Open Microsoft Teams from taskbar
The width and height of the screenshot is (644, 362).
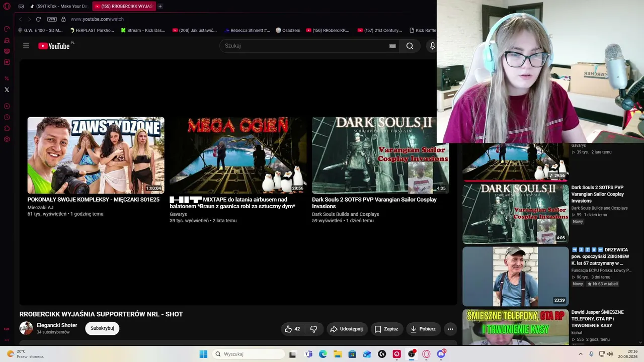coord(308,354)
